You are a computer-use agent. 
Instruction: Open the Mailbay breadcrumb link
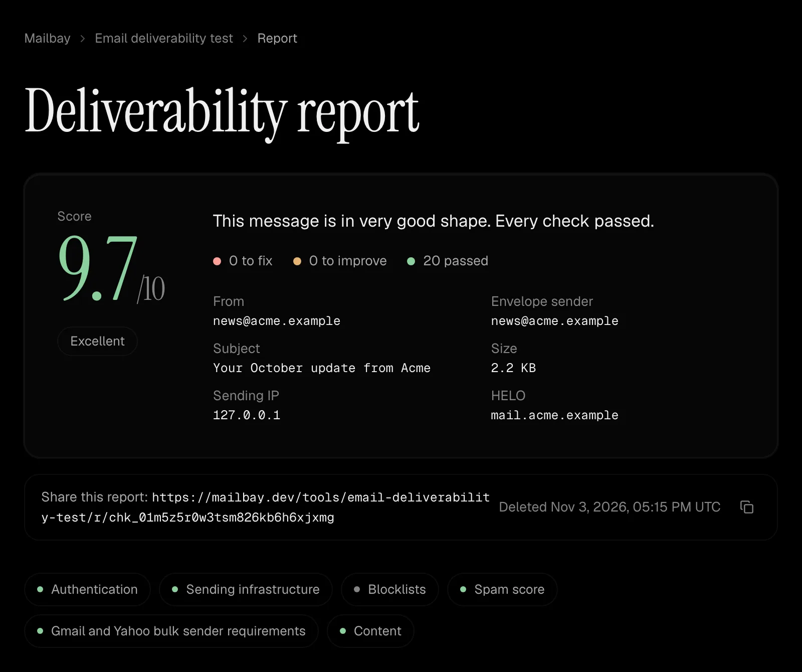click(48, 38)
